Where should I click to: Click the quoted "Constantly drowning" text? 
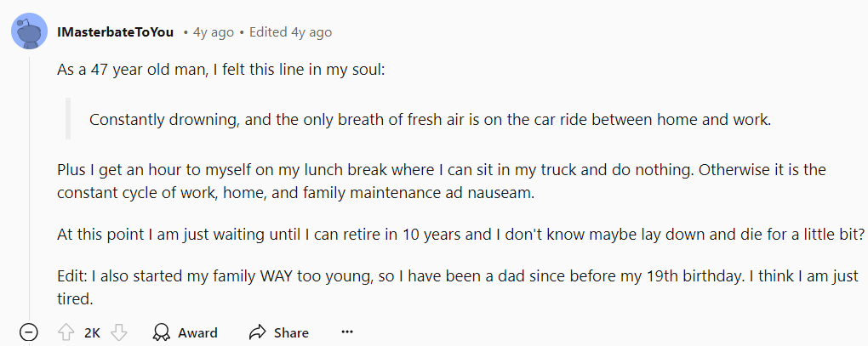point(430,120)
